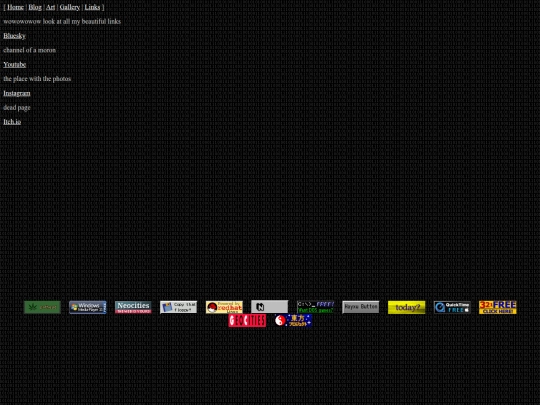Click the yellow today? badge
Viewport: 540px width, 405px height.
click(406, 307)
